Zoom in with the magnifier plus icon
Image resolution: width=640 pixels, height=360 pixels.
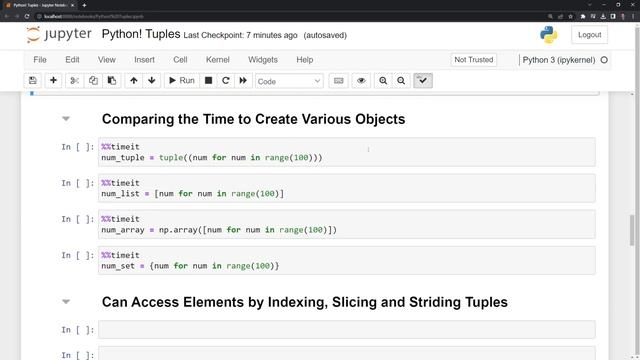click(383, 81)
